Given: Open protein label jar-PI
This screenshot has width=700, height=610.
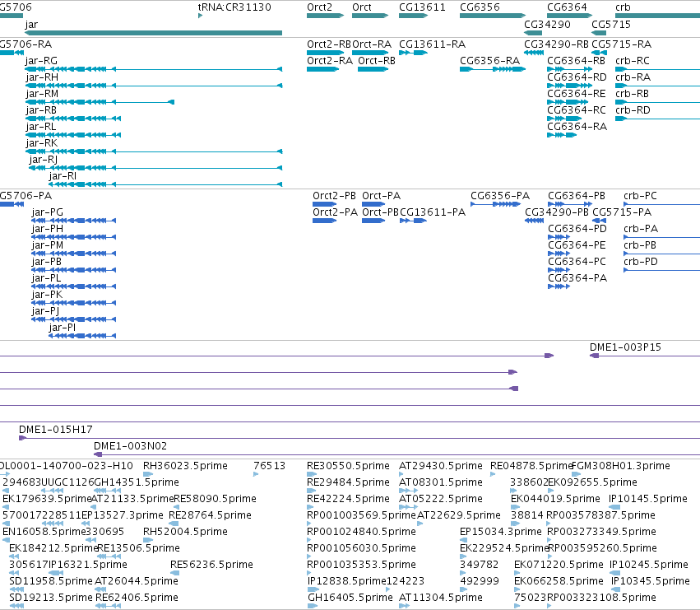Looking at the screenshot, I should 62,327.
